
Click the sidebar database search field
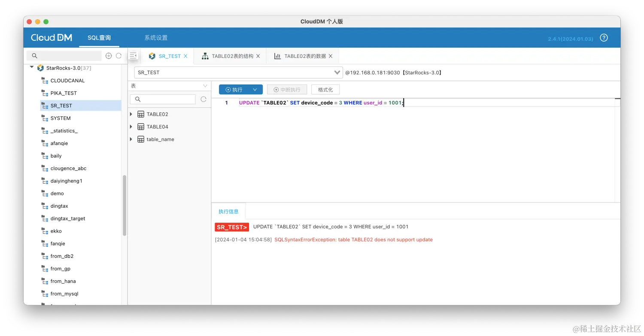coord(64,56)
